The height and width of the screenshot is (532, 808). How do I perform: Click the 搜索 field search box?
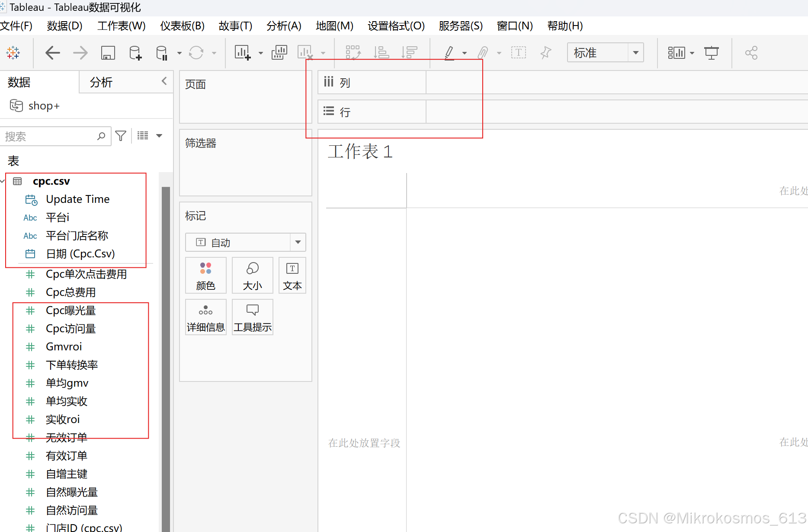(x=55, y=136)
